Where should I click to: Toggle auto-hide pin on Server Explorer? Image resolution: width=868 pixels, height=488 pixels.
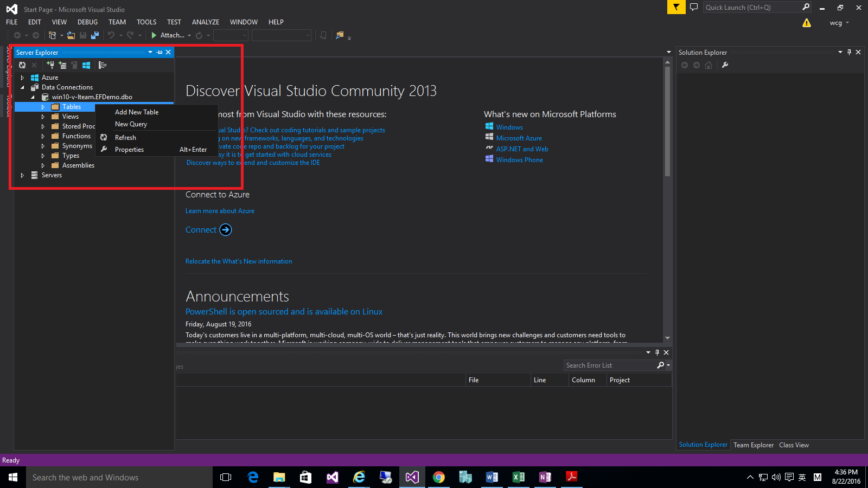click(159, 53)
